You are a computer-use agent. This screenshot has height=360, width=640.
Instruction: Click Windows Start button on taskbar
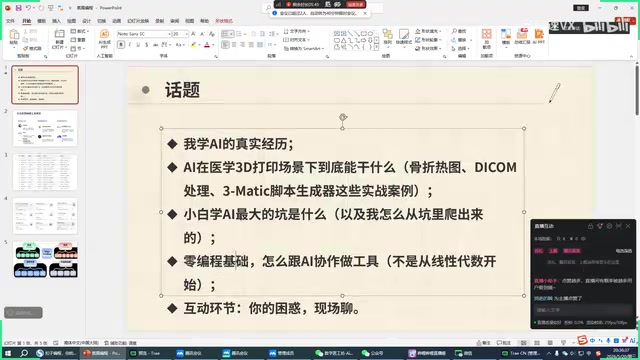pos(8,353)
